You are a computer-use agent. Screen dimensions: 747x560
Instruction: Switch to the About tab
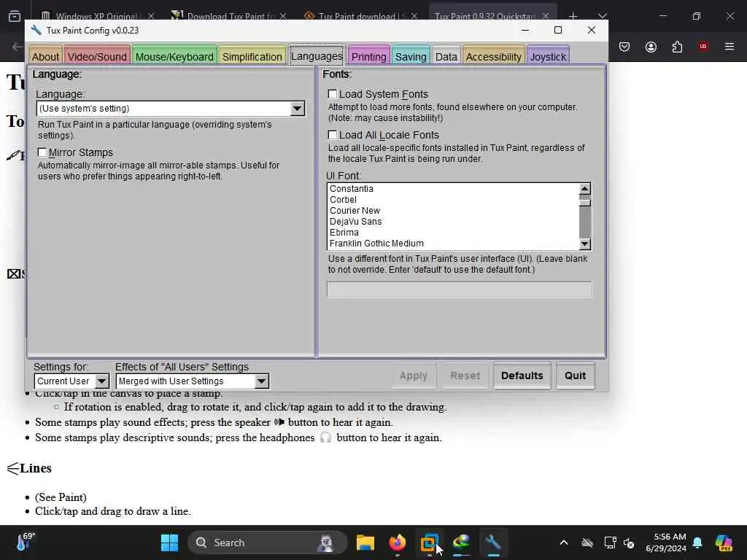45,56
